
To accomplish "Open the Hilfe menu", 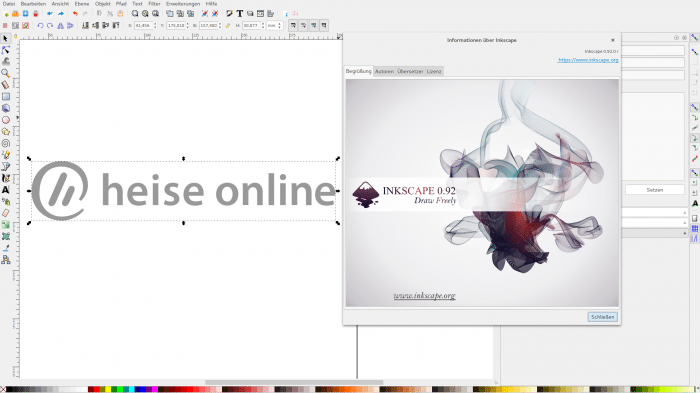I will 211,4.
